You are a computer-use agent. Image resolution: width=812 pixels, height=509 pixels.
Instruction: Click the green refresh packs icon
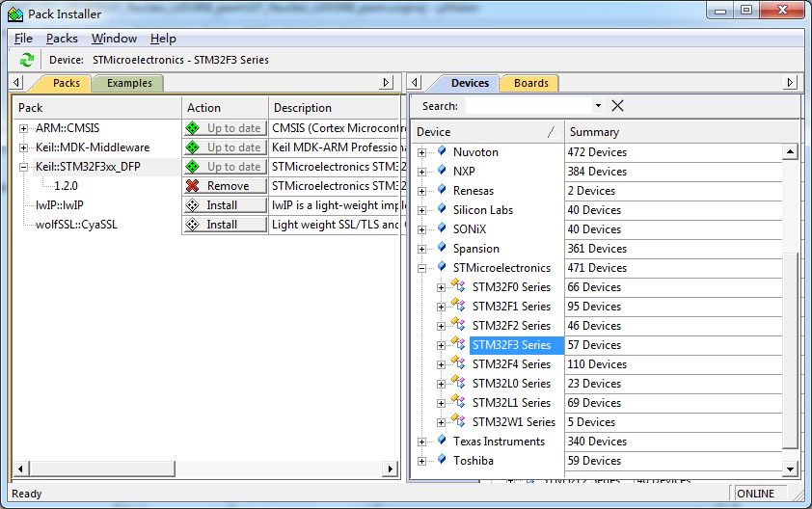(x=26, y=60)
